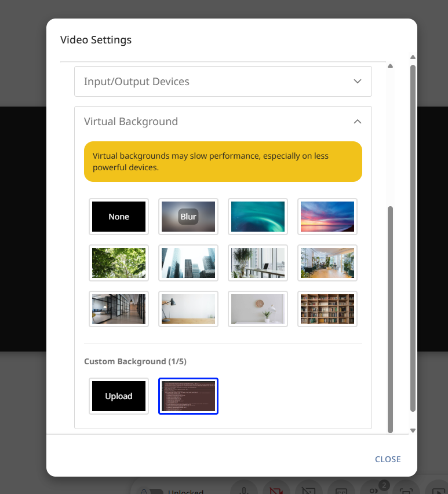
Task: Select the open lounge wooden floor background
Action: 327,263
